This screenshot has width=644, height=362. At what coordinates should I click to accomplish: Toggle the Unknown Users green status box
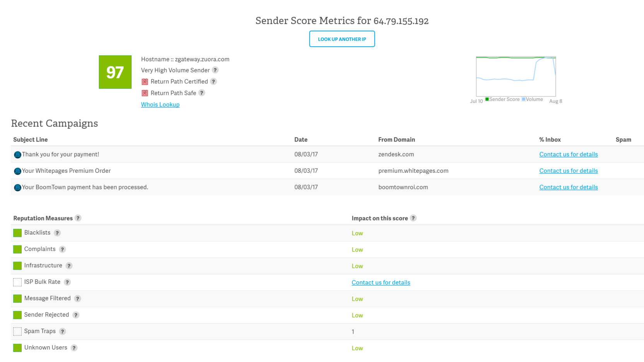click(17, 348)
